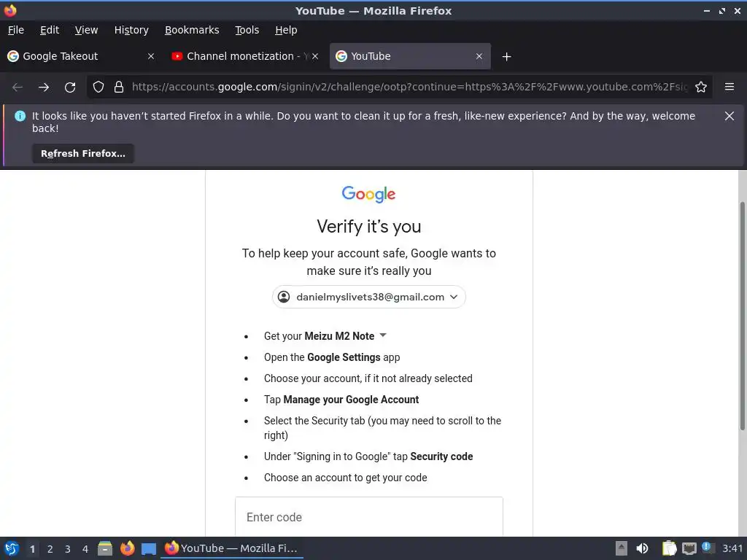
Task: Click the page vertical scrollbar
Action: click(x=742, y=316)
